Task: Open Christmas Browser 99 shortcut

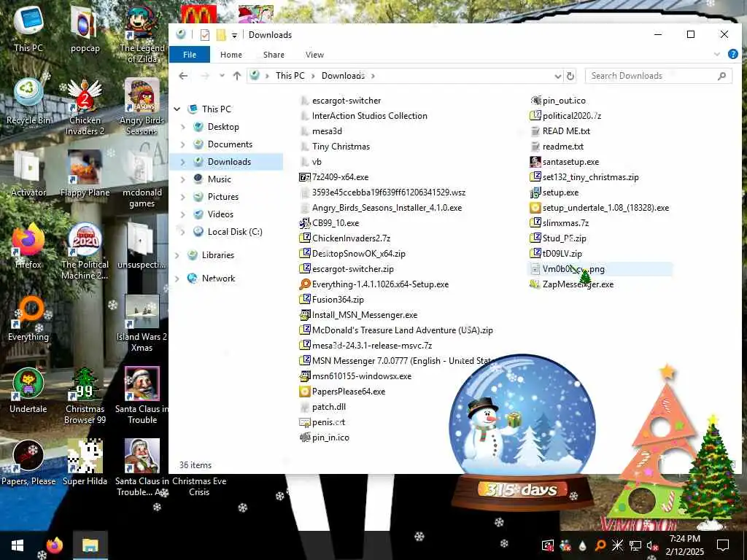Action: (85, 396)
